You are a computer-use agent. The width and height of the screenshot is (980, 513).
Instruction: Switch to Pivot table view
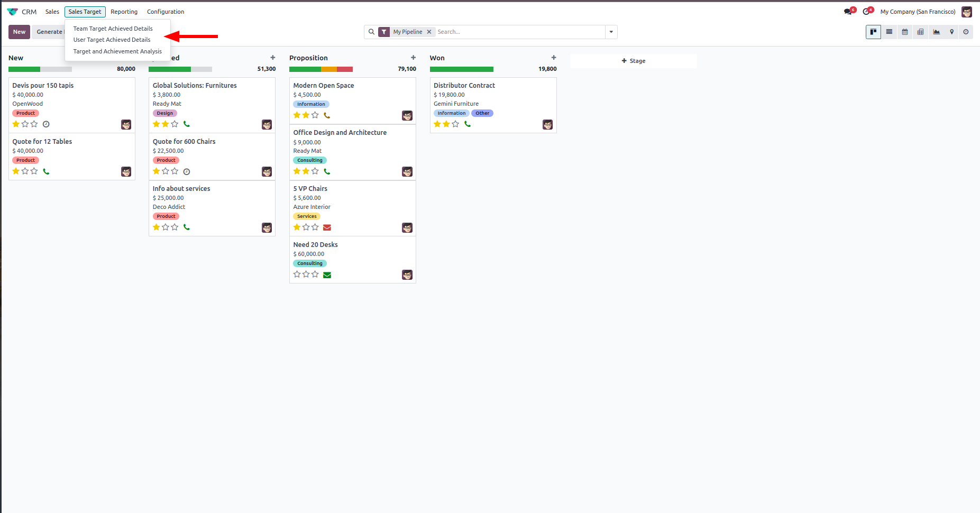pyautogui.click(x=920, y=32)
